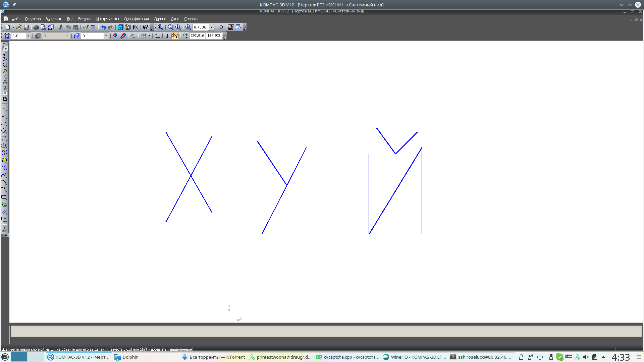Viewport: 644px width, 362px height.
Task: Copy properties with the brush icon
Action: 86,27
